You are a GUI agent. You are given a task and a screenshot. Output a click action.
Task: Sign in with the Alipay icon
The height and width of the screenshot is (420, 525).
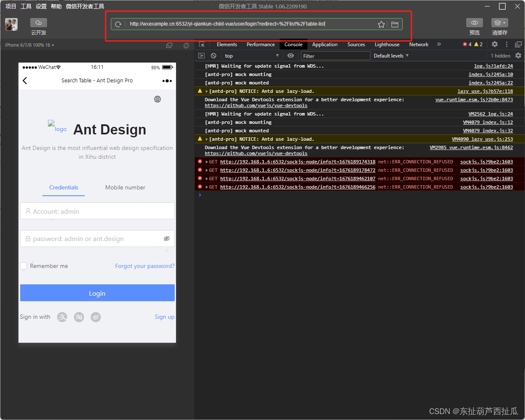62,317
